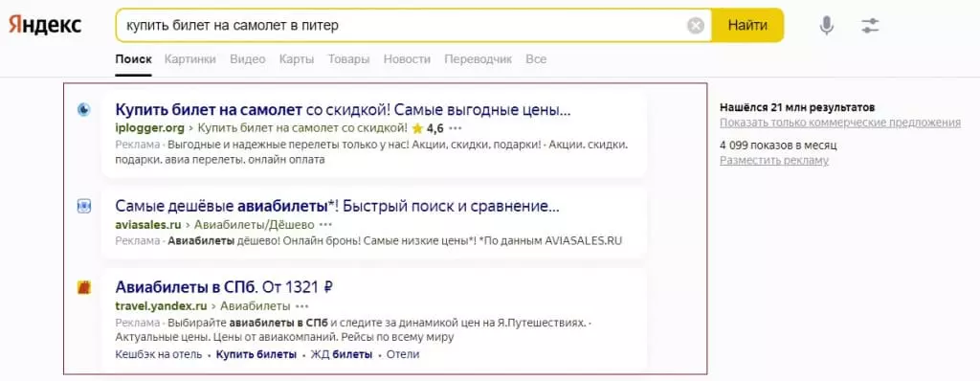Viewport: 980px width, 381px height.
Task: Open the "Самые дешёвые авиабилеты" result title
Action: (338, 206)
